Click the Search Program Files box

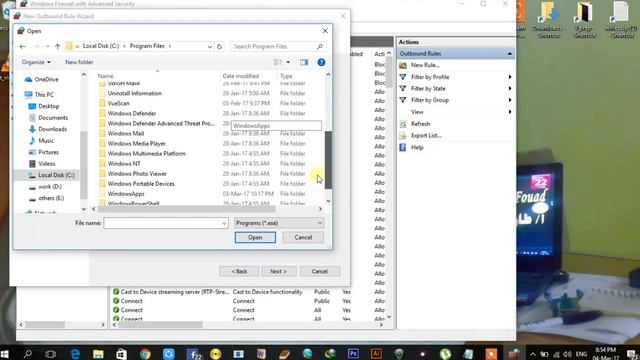tap(273, 47)
